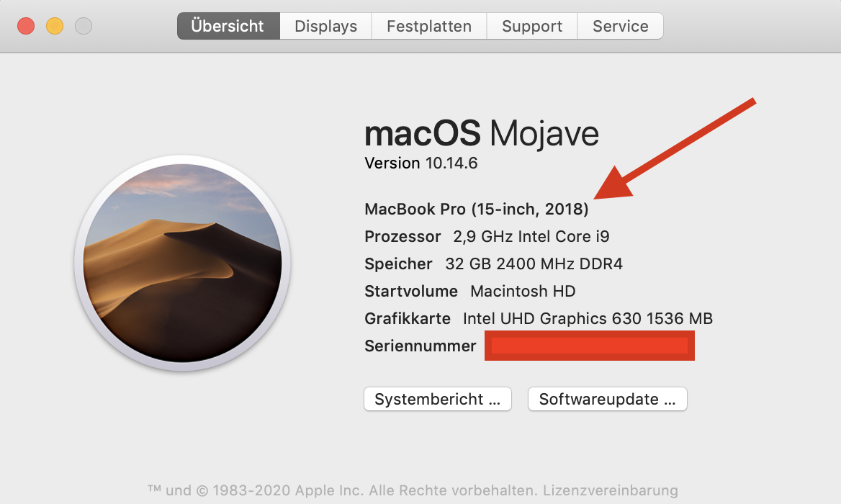
Task: Switch to the Displays tab
Action: pos(325,27)
